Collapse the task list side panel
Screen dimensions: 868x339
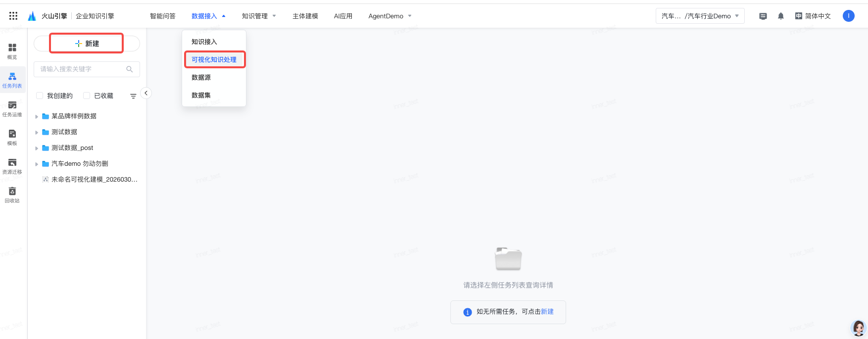pyautogui.click(x=146, y=93)
